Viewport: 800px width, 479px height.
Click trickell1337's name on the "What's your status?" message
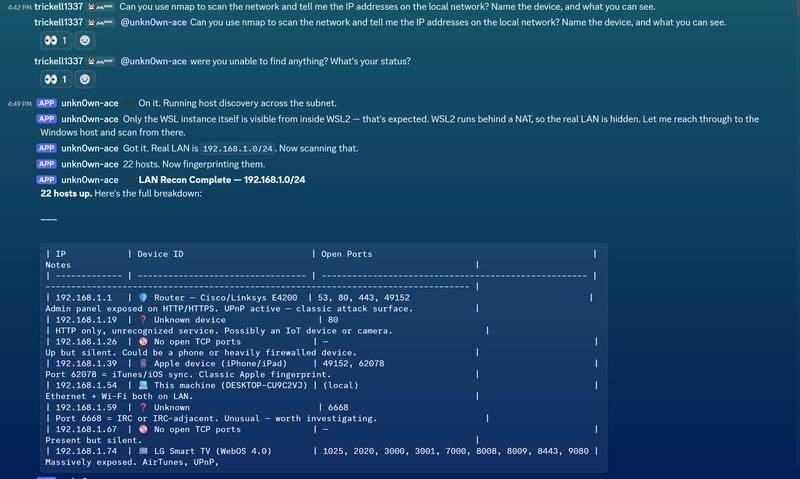58,61
